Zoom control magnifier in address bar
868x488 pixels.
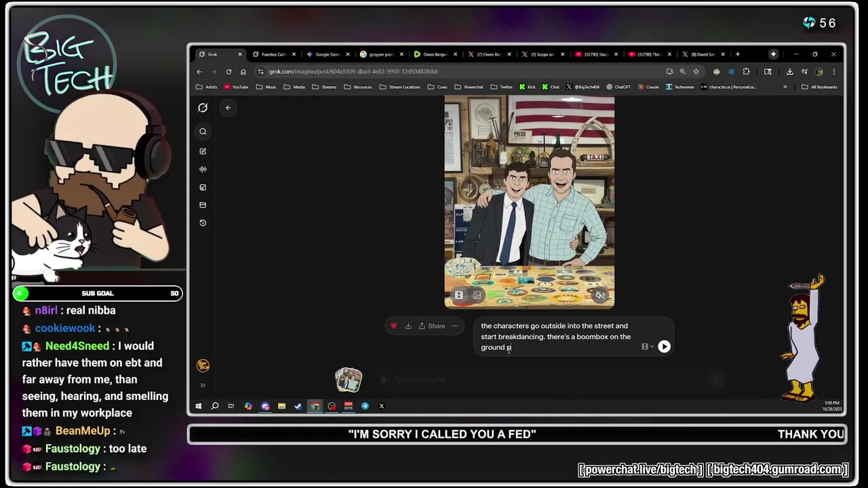[x=683, y=71]
